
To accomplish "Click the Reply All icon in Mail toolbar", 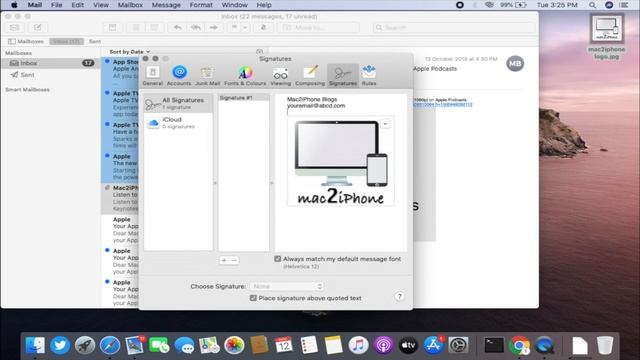I will [x=196, y=27].
